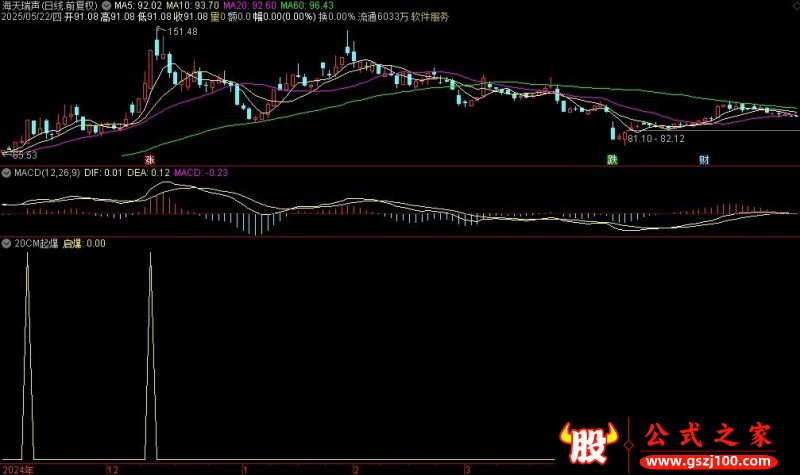Click the green 跌 marker below chart
800x475 pixels.
612,159
